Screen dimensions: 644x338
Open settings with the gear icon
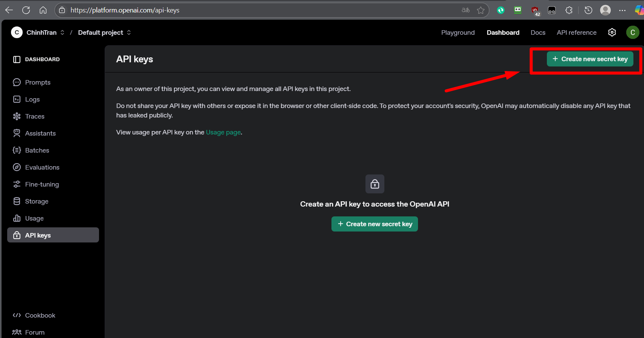[612, 32]
